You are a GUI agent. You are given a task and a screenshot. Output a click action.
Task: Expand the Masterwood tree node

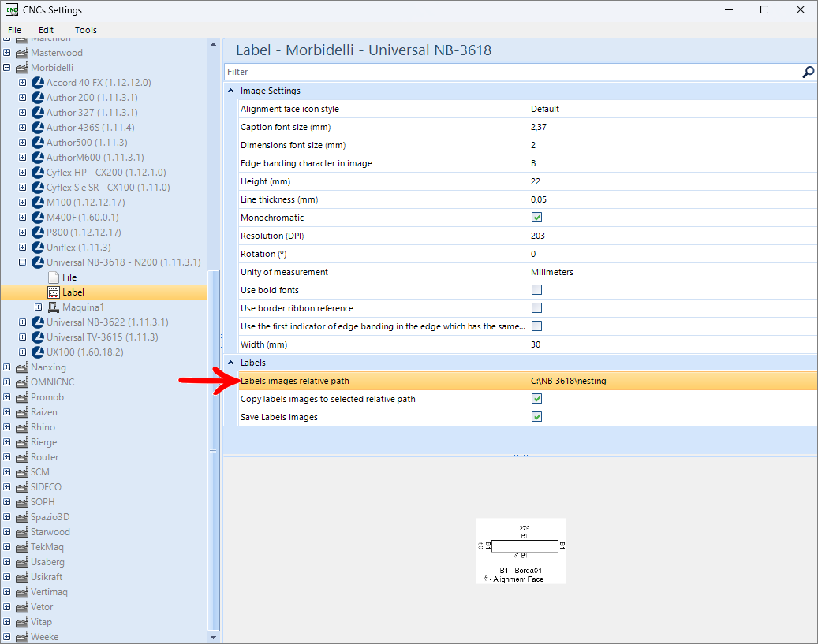pos(7,53)
